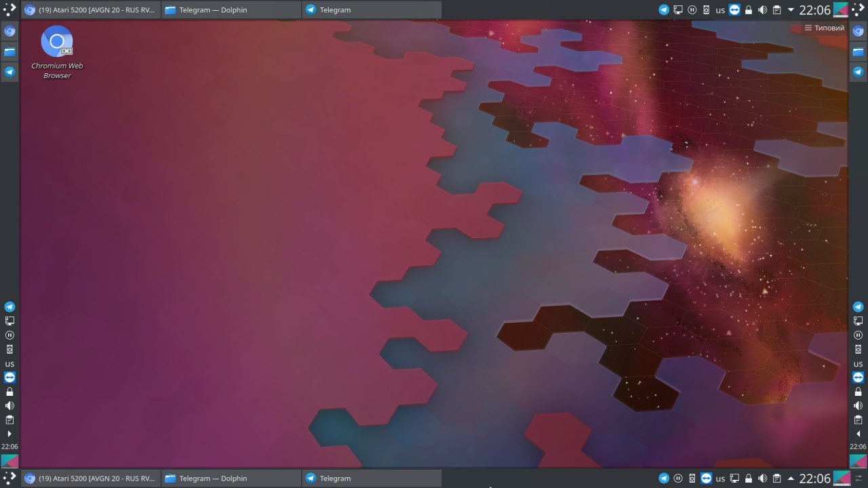Open KDE Connect phone icon in top panel
Image resolution: width=868 pixels, height=488 pixels.
[706, 10]
